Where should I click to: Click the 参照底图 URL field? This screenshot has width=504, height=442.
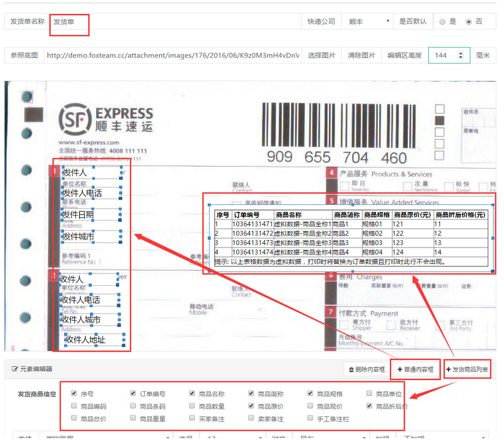[173, 55]
